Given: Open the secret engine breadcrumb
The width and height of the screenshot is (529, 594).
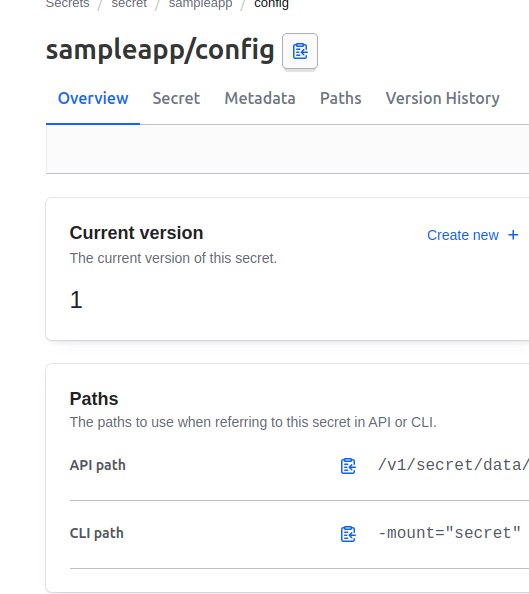Looking at the screenshot, I should tap(129, 4).
